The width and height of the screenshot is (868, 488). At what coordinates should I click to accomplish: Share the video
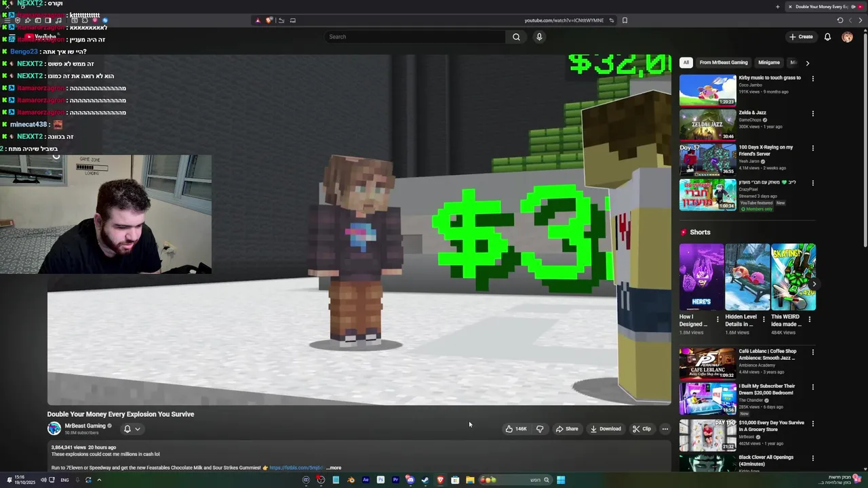pyautogui.click(x=567, y=428)
